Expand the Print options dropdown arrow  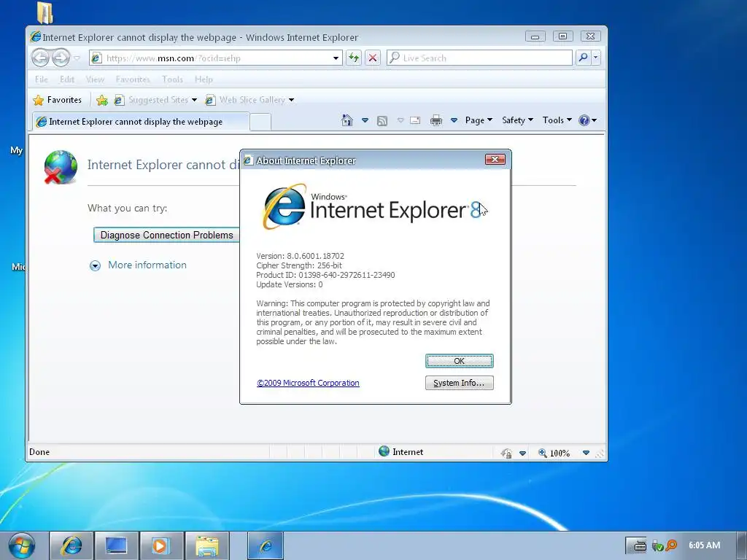(x=454, y=120)
